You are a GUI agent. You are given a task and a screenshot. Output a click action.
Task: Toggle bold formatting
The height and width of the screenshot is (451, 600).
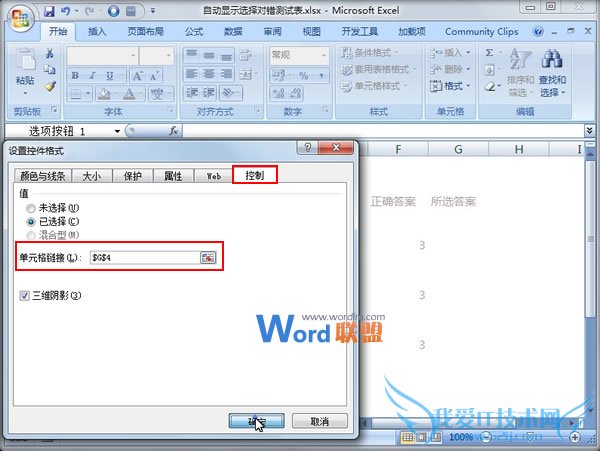click(75, 76)
